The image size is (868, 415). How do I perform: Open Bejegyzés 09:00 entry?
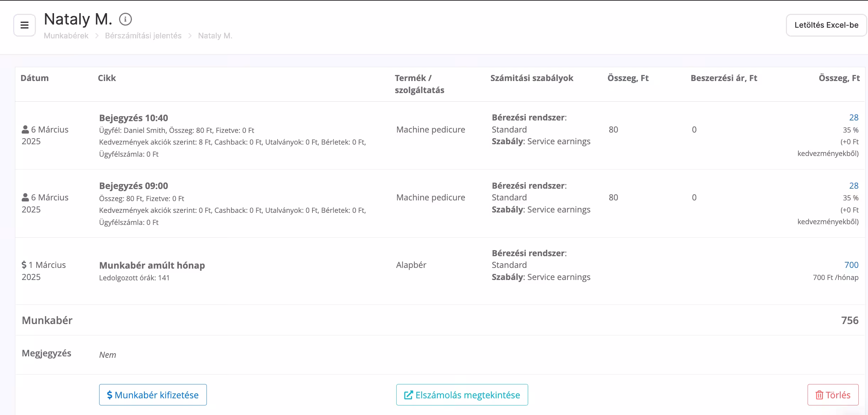[134, 186]
